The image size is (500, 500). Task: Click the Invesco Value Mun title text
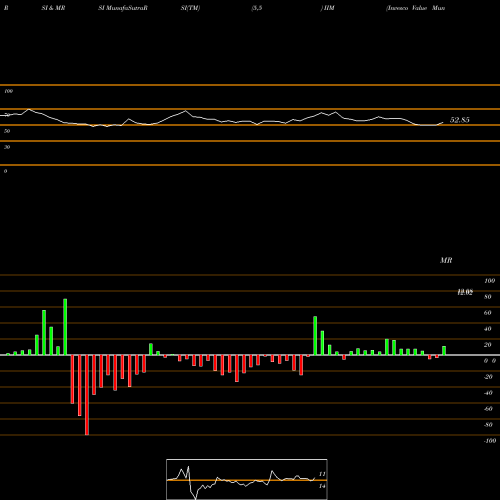pyautogui.click(x=416, y=8)
